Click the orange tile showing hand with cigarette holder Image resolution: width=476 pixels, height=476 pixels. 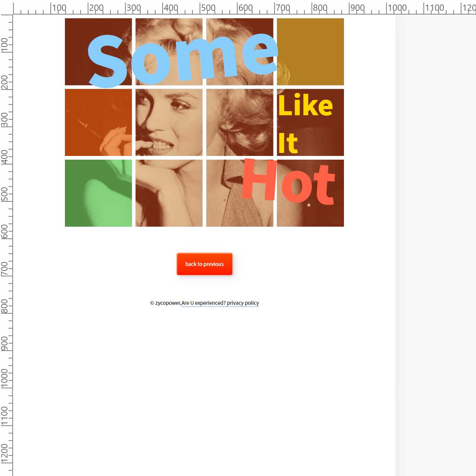[x=98, y=122]
